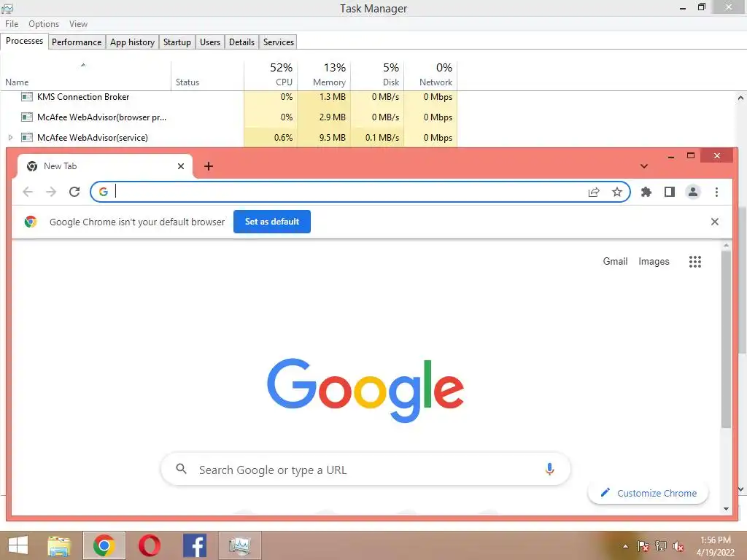Open Task Manager View menu
The width and height of the screenshot is (747, 560).
[x=78, y=24]
